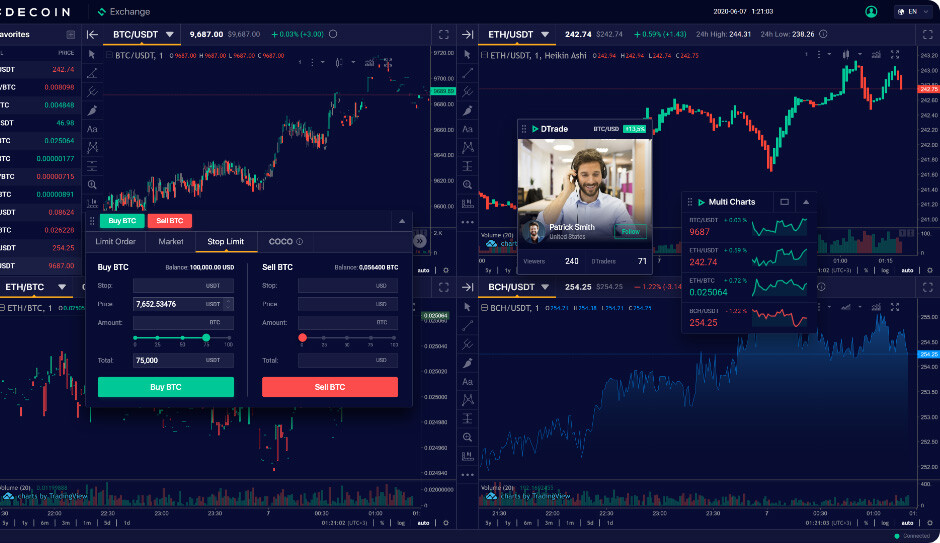
Task: Toggle the Multi Charts layout square button
Action: (784, 202)
